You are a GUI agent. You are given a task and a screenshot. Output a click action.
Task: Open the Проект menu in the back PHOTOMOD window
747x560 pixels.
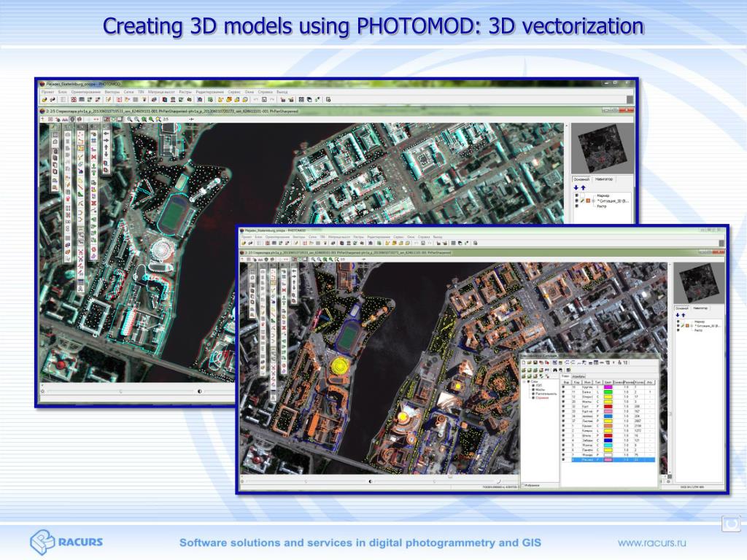coord(47,92)
